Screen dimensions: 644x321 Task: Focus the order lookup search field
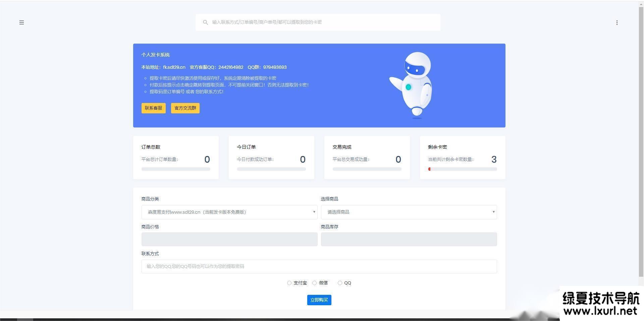point(318,22)
